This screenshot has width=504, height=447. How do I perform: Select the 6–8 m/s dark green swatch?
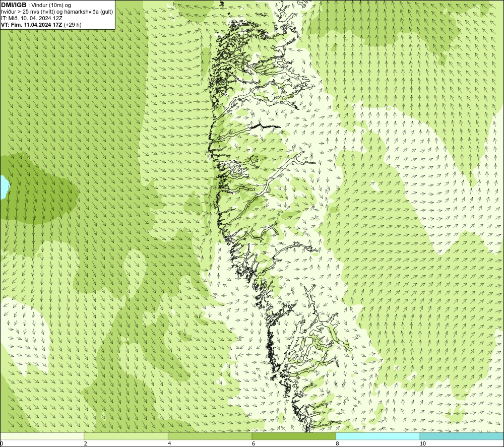[x=294, y=436]
